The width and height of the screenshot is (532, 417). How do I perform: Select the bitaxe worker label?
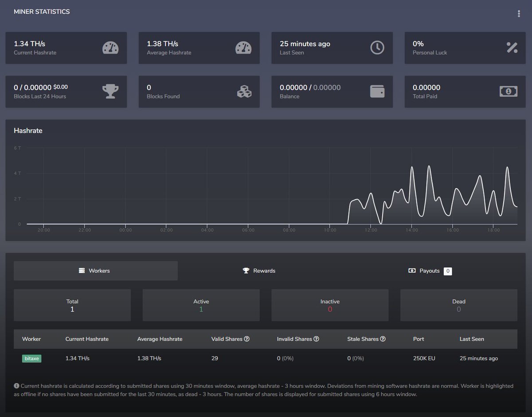(31, 358)
